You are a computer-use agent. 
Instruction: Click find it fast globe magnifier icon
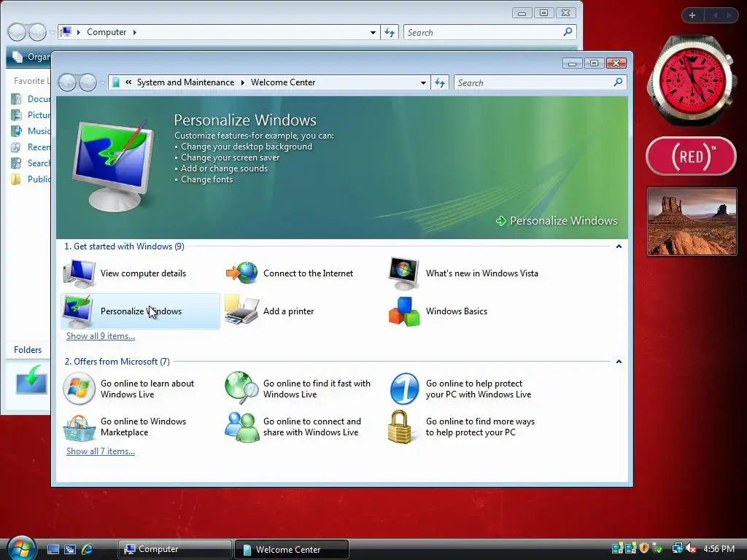(x=241, y=388)
